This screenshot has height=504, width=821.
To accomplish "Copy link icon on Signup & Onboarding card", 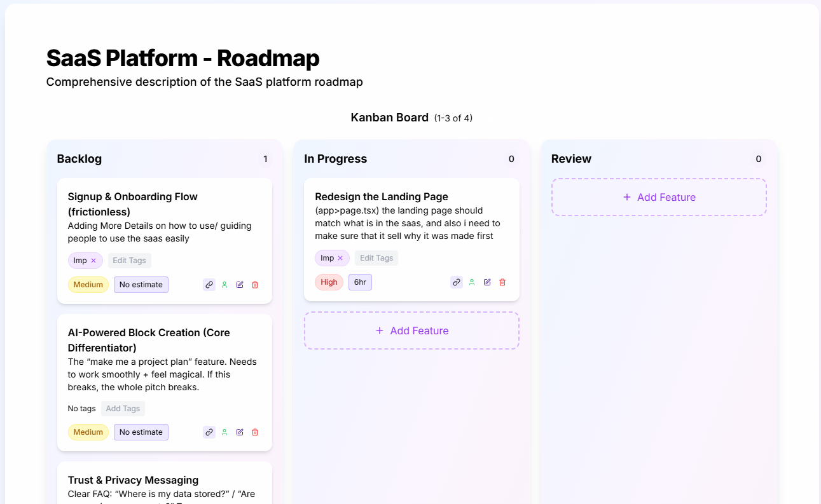I will pos(209,285).
